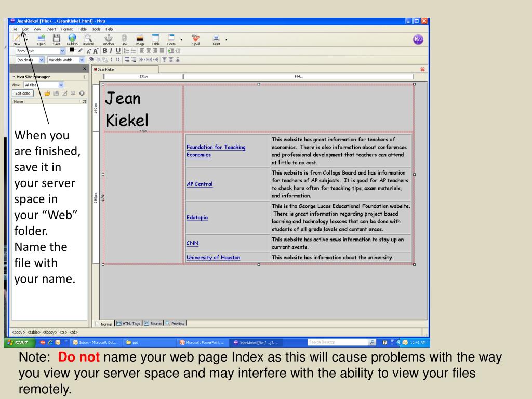This screenshot has height=399, width=532.
Task: Toggle Underline formatting
Action: (118, 51)
